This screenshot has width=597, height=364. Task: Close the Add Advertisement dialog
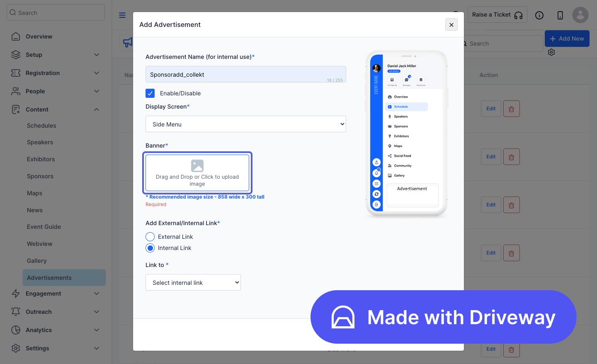point(451,24)
